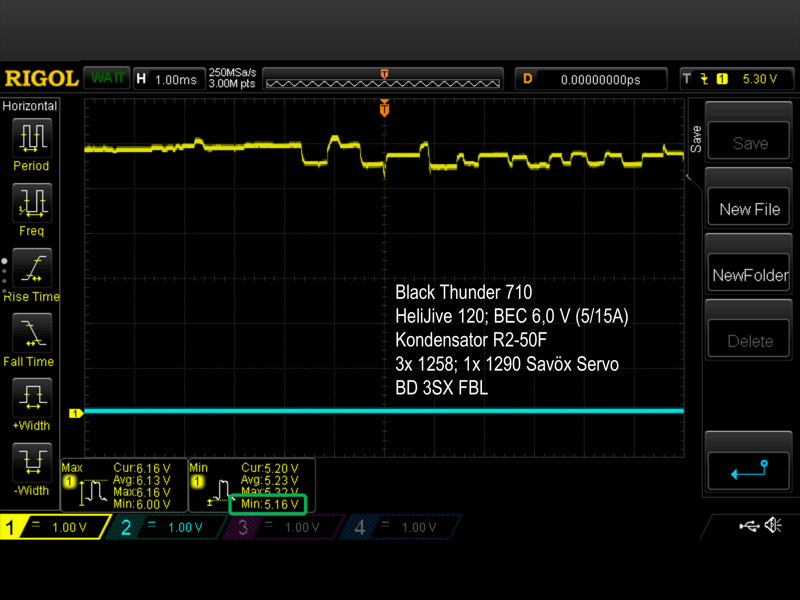Choose the Rise Time measurement icon
Viewport: 800px width, 600px height.
32,267
